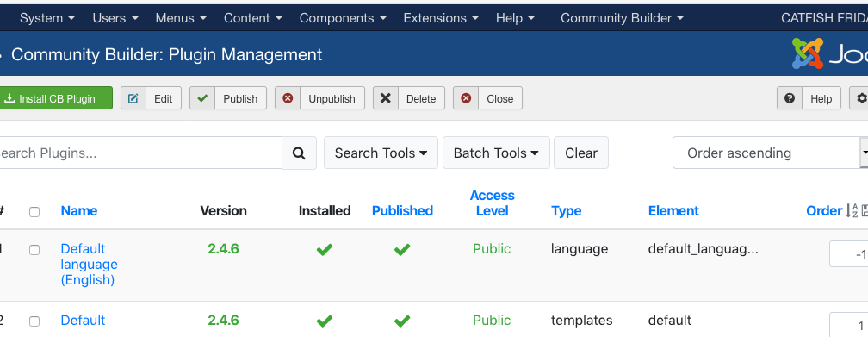Open the Default templates plugin link
This screenshot has height=337, width=868.
(x=83, y=321)
